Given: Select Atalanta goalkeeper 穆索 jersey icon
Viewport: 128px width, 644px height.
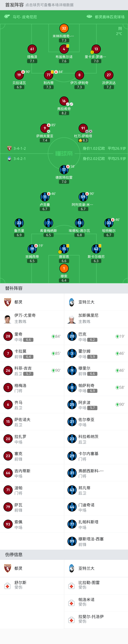Looking at the screenshot, I should 64,268.
